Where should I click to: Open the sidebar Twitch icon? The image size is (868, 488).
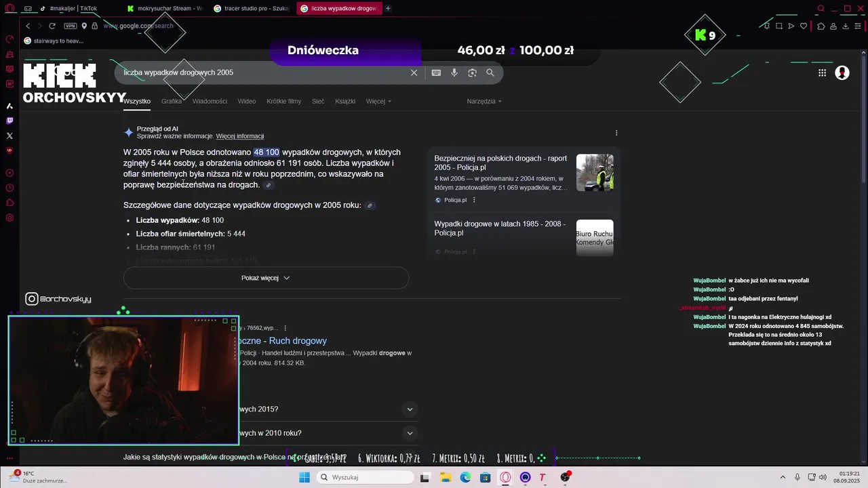9,121
